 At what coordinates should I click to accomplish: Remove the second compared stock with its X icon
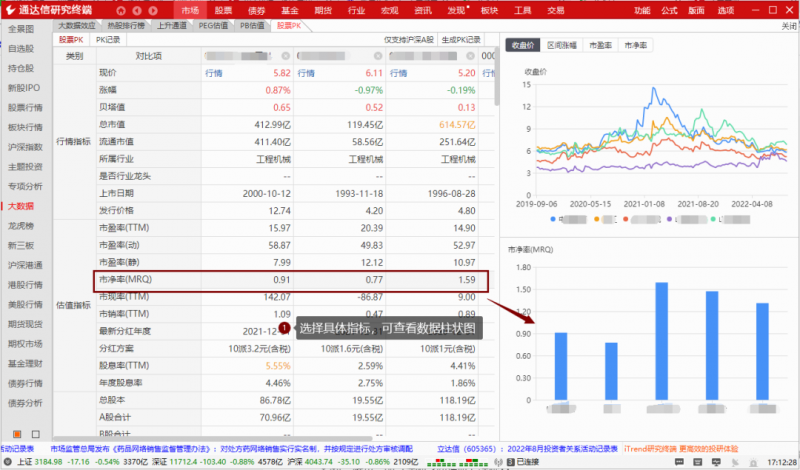point(378,56)
